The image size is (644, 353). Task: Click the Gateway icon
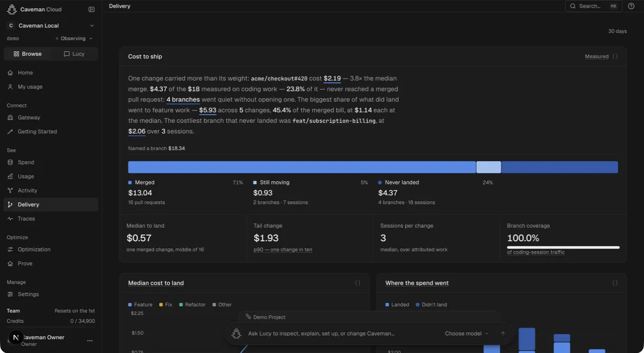[x=10, y=117]
